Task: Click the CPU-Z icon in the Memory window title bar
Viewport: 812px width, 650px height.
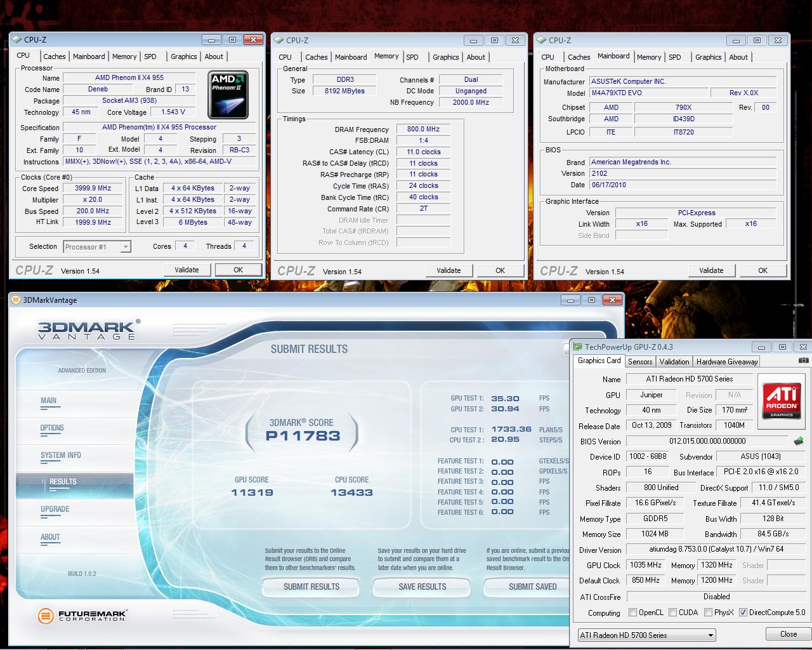Action: [x=278, y=40]
